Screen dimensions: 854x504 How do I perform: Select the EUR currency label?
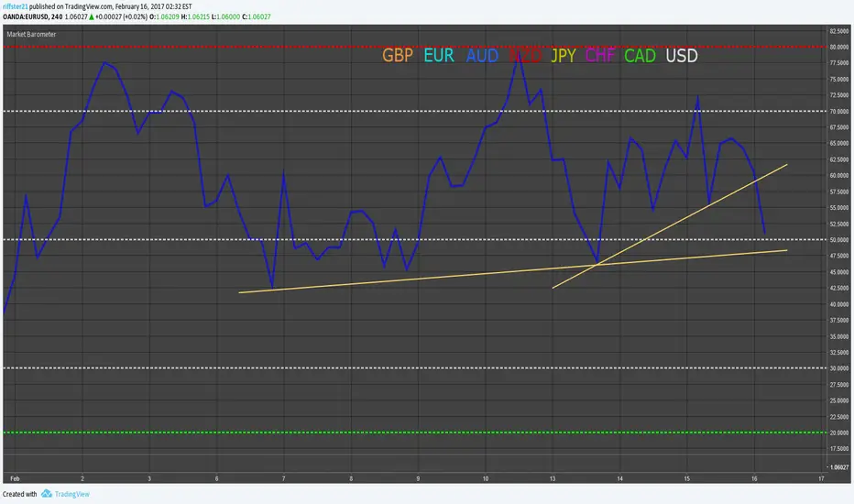[439, 56]
